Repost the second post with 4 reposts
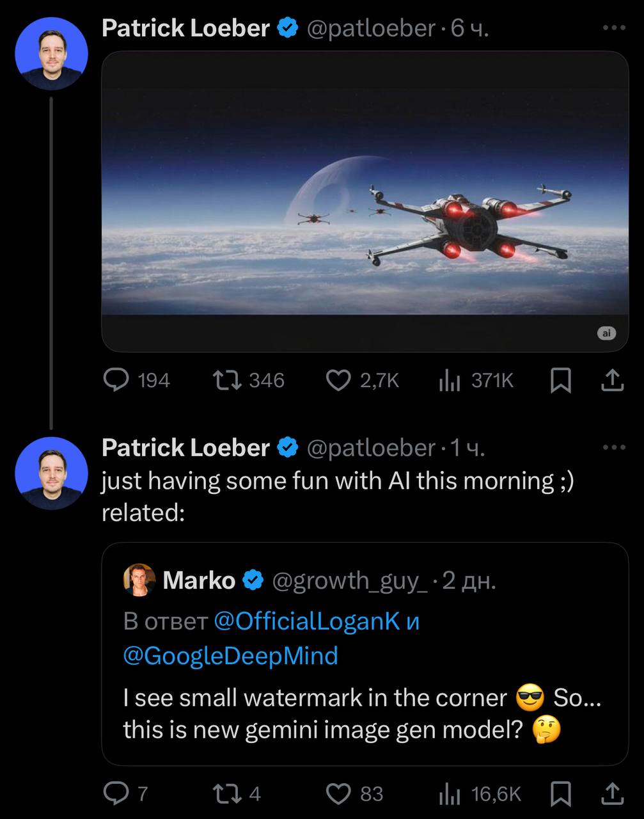 tap(227, 794)
